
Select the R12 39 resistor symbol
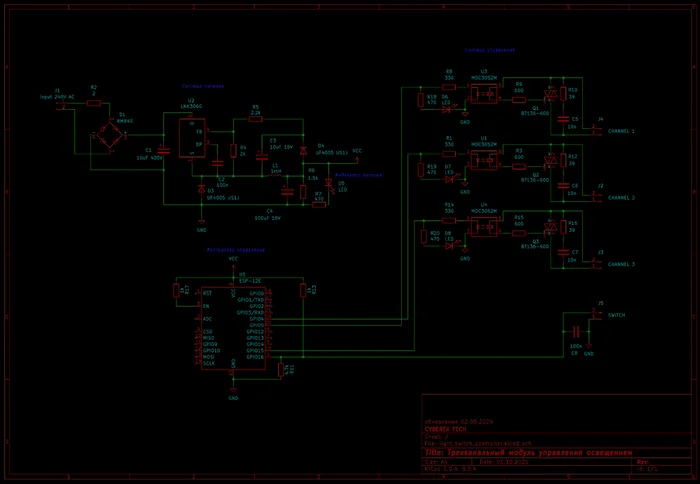[563, 160]
